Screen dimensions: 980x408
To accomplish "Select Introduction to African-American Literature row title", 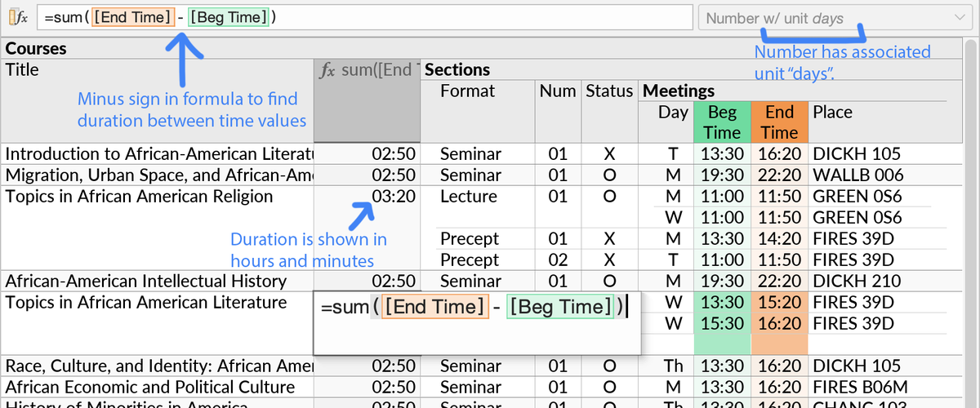I will [159, 153].
